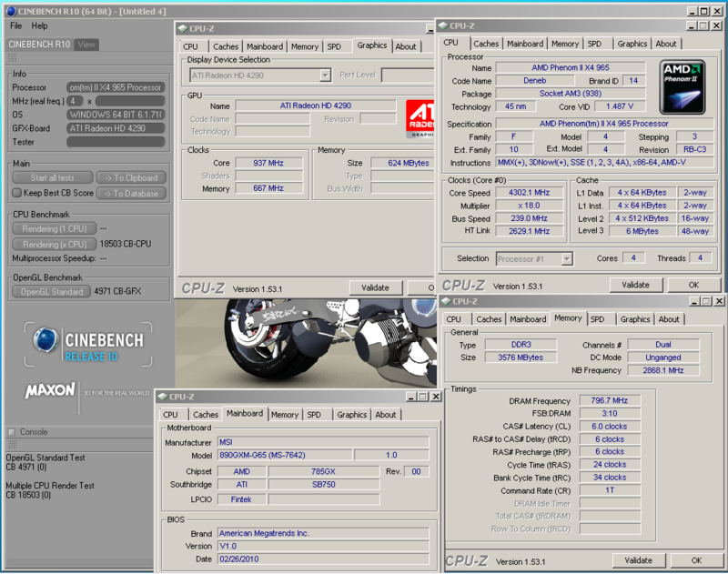Toggle the Console checkbox
Image resolution: width=728 pixels, height=574 pixels.
pyautogui.click(x=11, y=432)
